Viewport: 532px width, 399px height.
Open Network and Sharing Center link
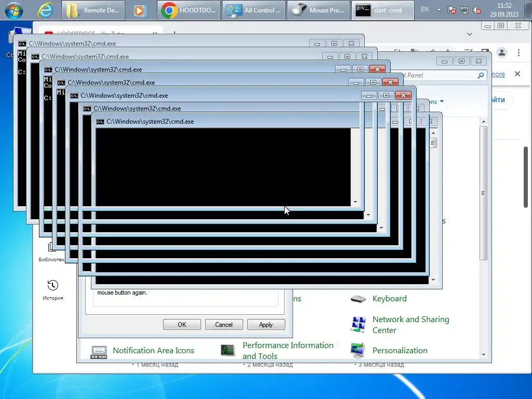pos(410,325)
